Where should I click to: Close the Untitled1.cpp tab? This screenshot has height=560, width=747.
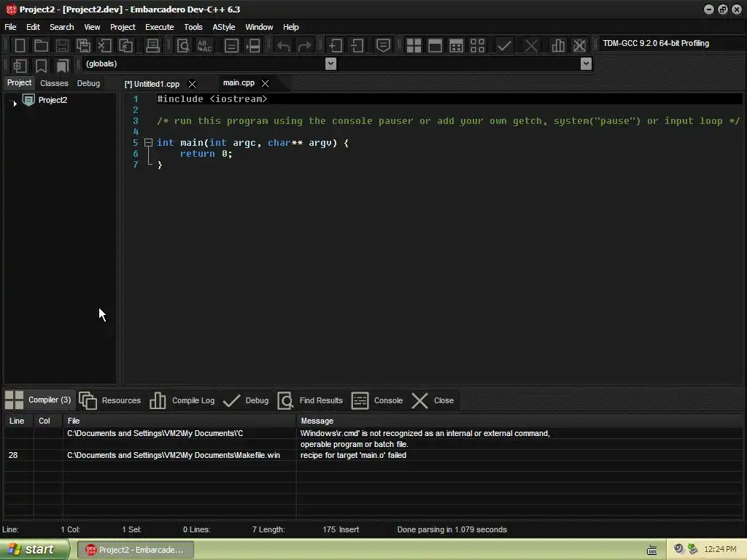point(192,84)
